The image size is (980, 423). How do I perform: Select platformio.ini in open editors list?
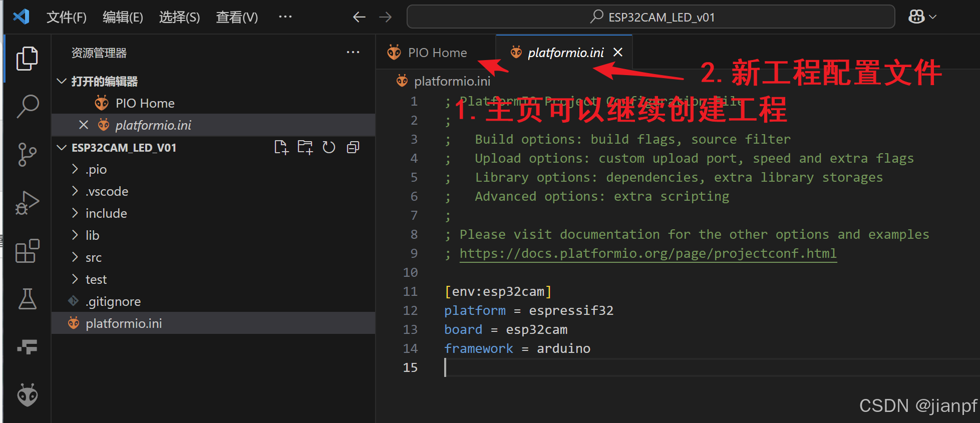coord(213,125)
